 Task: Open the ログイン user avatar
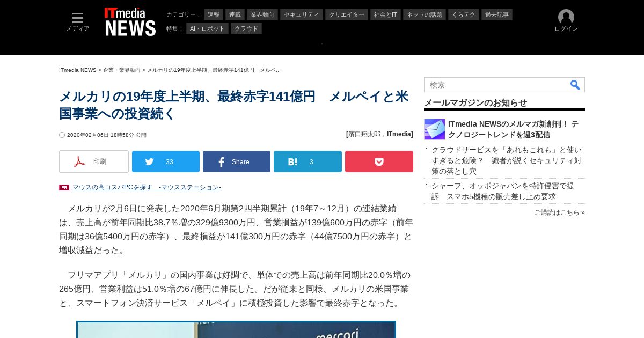pos(566,21)
